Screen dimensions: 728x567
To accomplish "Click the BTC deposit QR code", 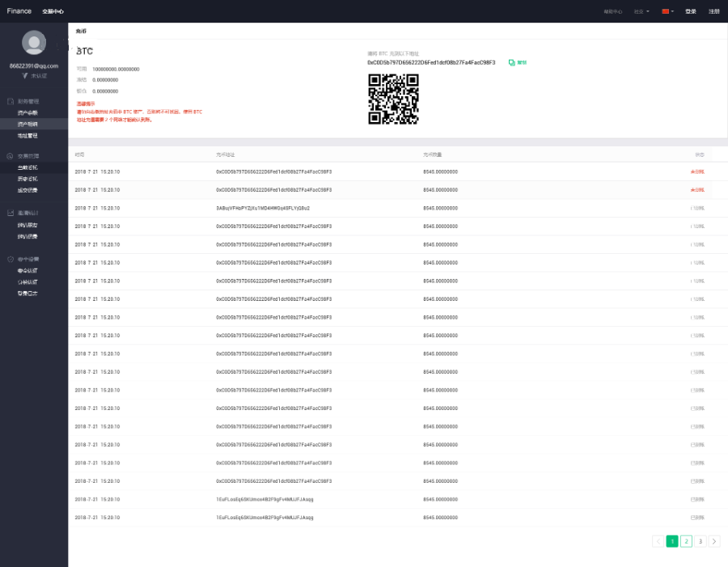I will [x=393, y=99].
